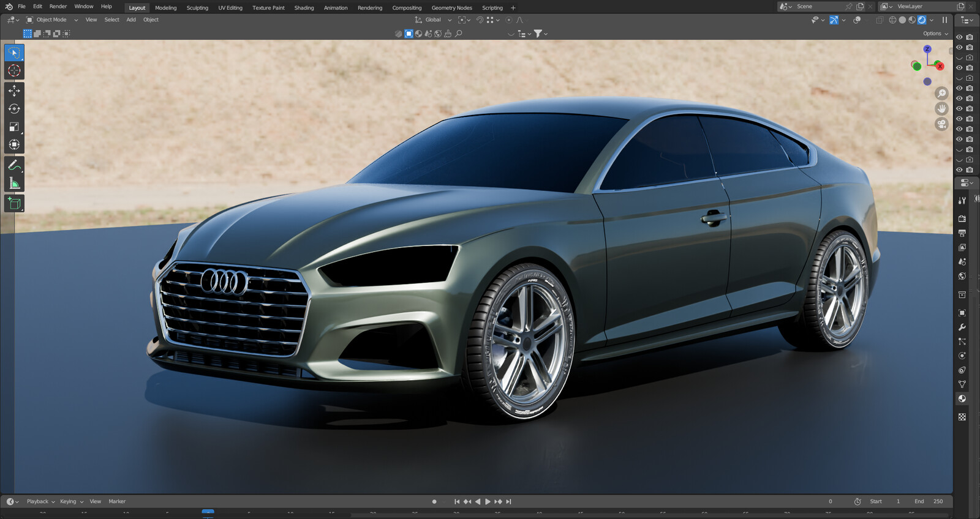Screen dimensions: 980x519
Task: Activate the Annotate pencil tool
Action: pyautogui.click(x=14, y=165)
